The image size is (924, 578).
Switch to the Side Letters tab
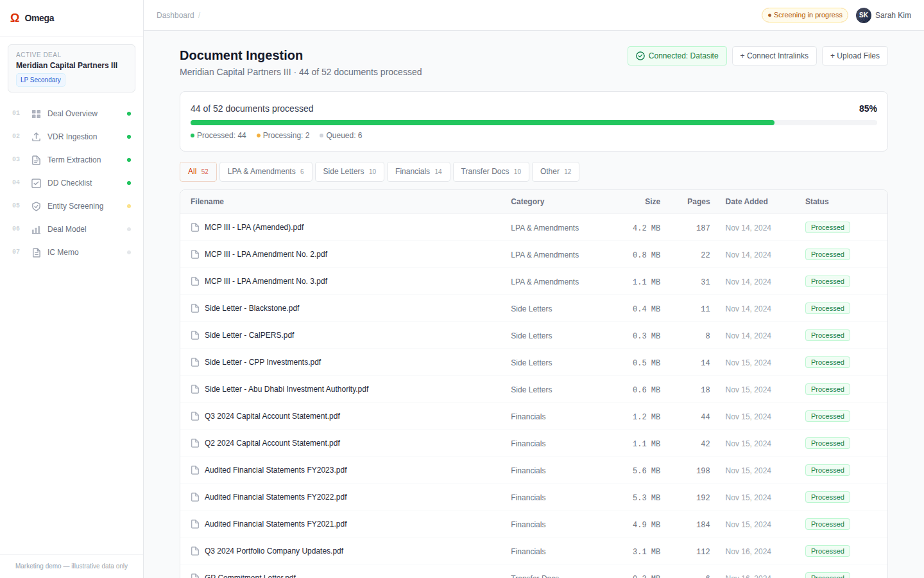point(349,171)
